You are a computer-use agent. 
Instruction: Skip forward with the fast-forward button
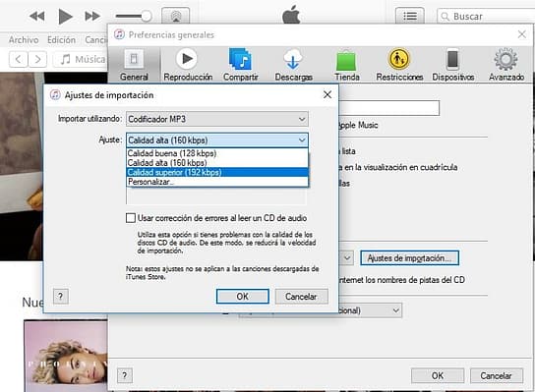92,16
